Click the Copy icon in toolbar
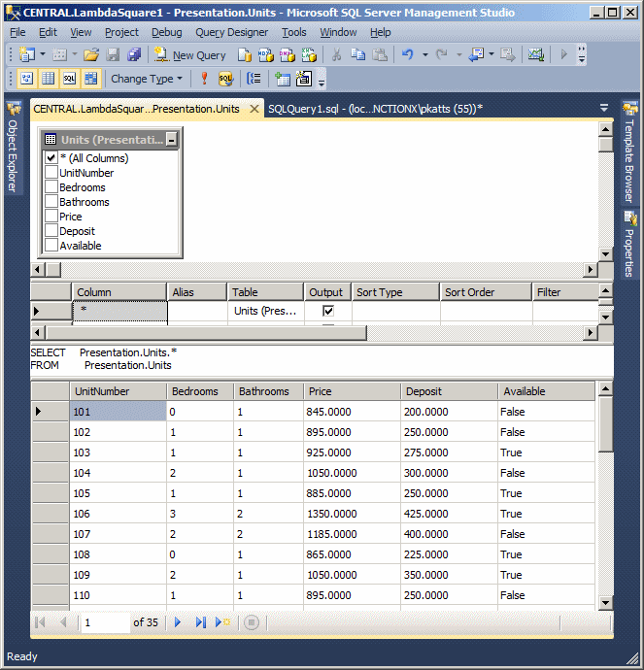Screen dimensions: 644x670 pyautogui.click(x=357, y=54)
